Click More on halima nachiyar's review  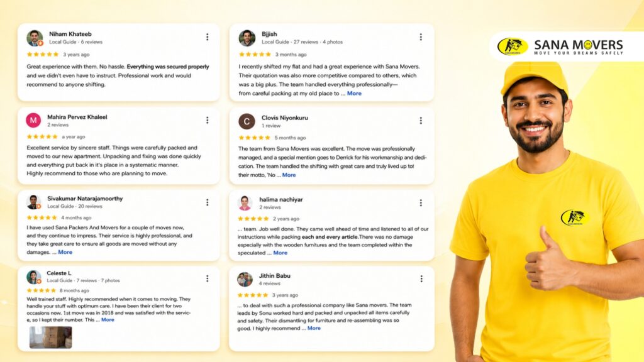pos(280,253)
